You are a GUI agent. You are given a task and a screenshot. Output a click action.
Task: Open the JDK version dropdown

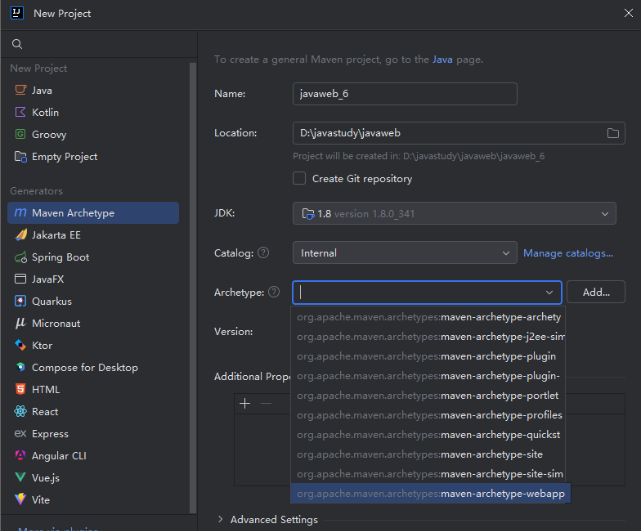coord(454,213)
